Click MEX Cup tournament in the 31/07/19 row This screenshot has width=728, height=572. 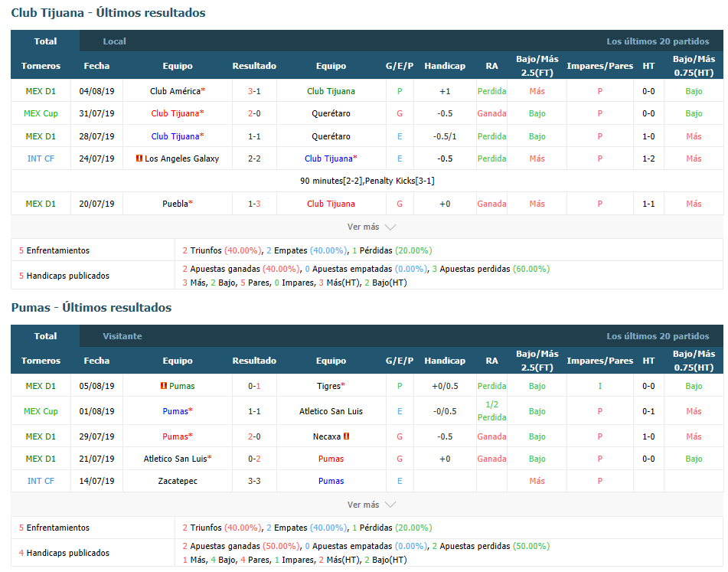(x=41, y=114)
